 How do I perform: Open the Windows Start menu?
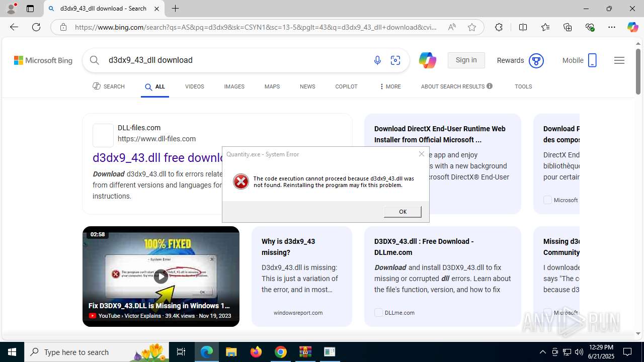pyautogui.click(x=12, y=352)
